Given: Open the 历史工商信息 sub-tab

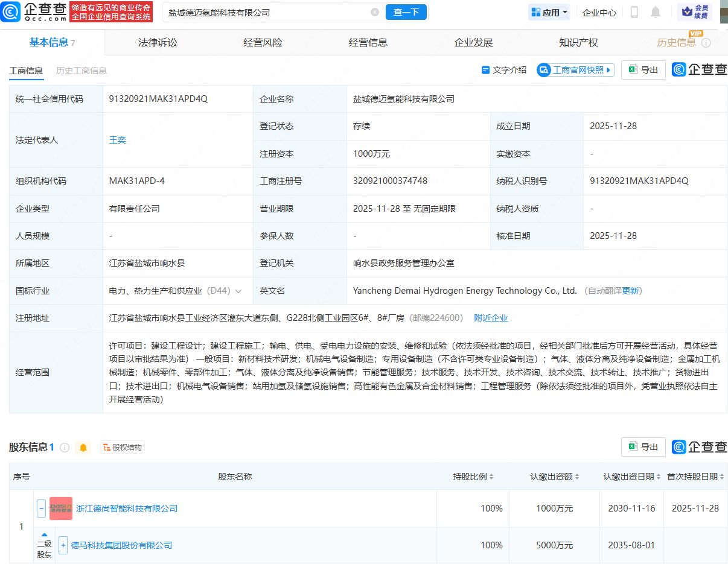Looking at the screenshot, I should coord(81,71).
